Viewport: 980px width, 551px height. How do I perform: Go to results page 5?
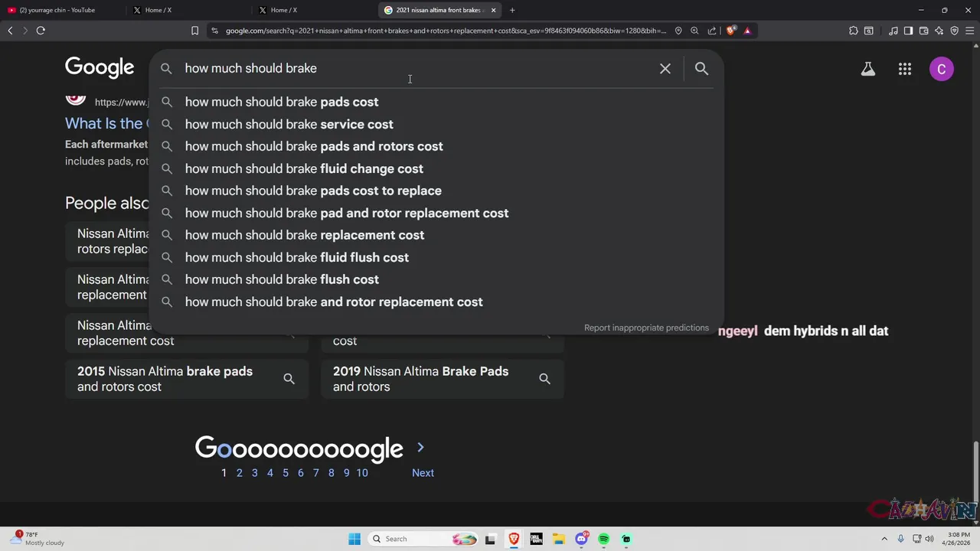pos(285,473)
